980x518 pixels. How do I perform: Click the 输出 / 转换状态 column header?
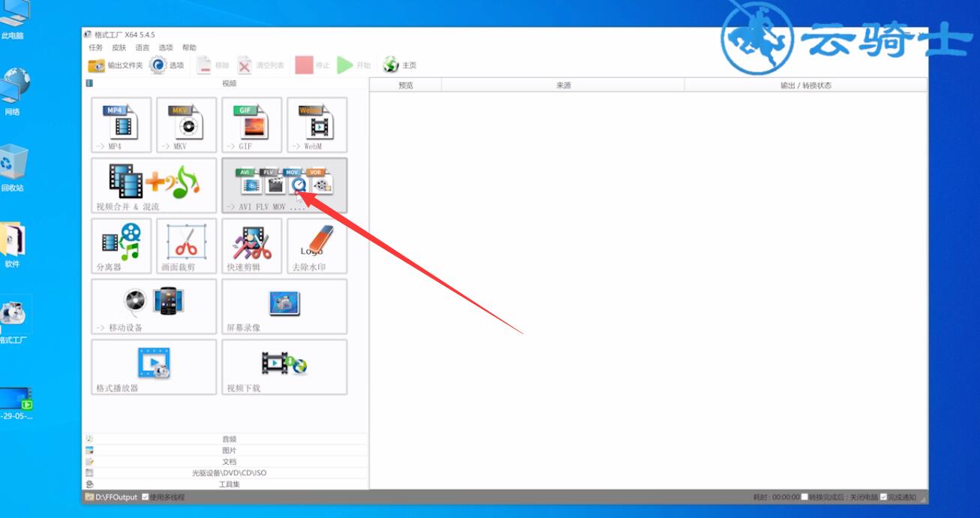point(806,86)
